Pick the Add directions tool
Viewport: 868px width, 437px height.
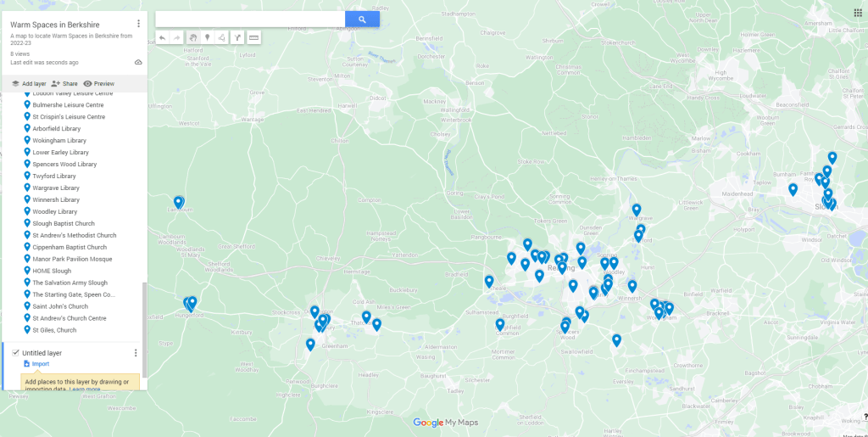pos(237,37)
